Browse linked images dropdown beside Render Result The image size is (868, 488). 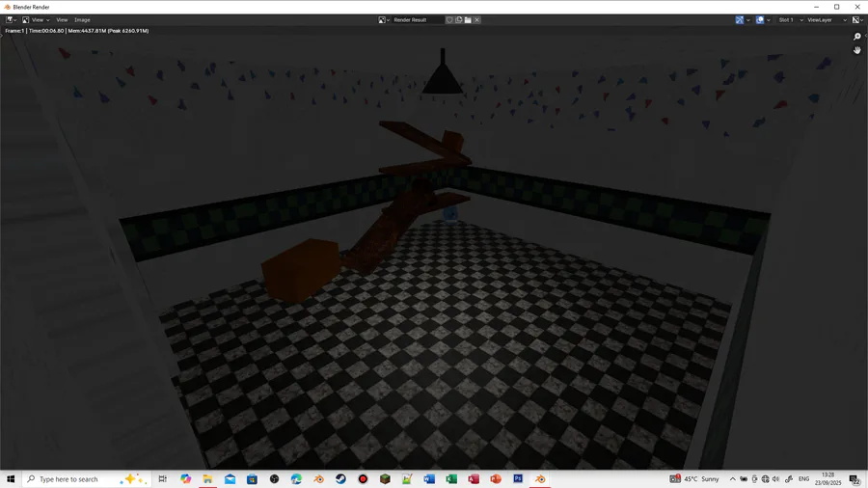[384, 20]
